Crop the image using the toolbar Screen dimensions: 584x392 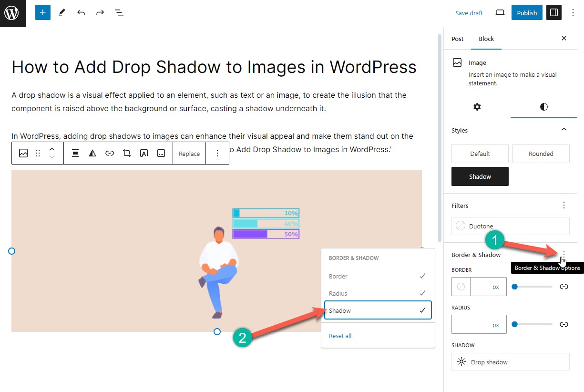(126, 153)
